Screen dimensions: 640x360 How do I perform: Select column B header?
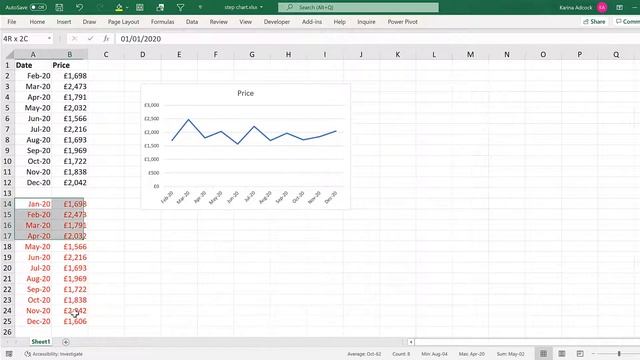click(70, 54)
